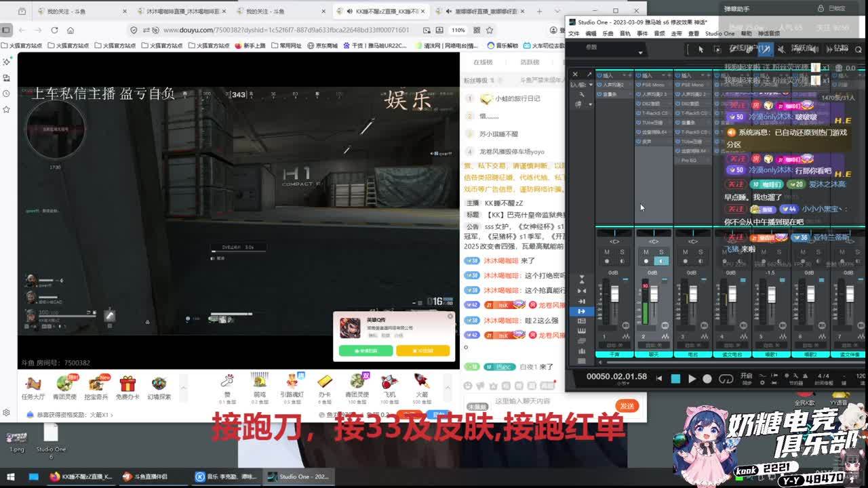Reload the page with the browser refresh icon

[54, 30]
